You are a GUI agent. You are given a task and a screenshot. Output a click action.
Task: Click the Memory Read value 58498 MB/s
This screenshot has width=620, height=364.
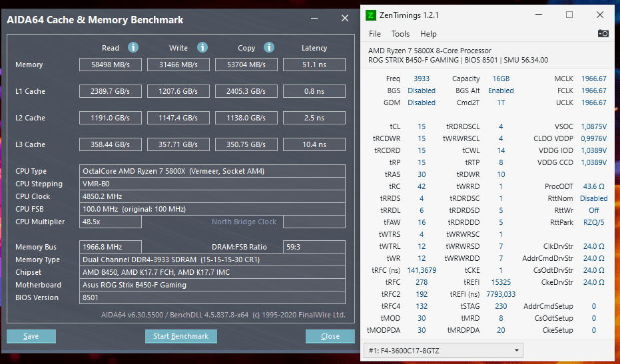[111, 65]
